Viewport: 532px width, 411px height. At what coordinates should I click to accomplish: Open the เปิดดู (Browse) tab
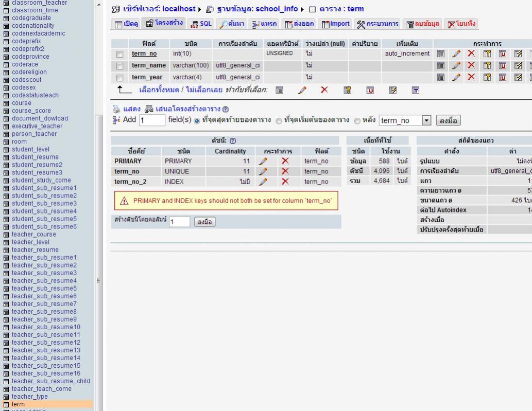[126, 24]
